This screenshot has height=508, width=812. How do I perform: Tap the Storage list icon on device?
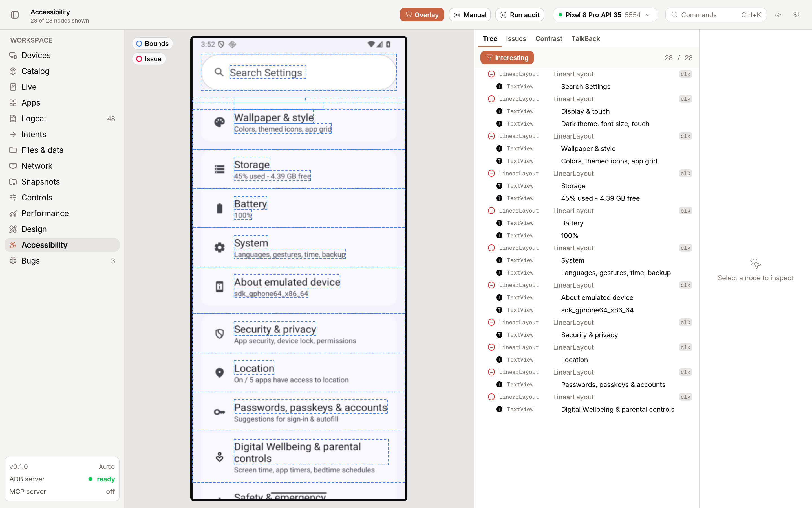click(219, 169)
